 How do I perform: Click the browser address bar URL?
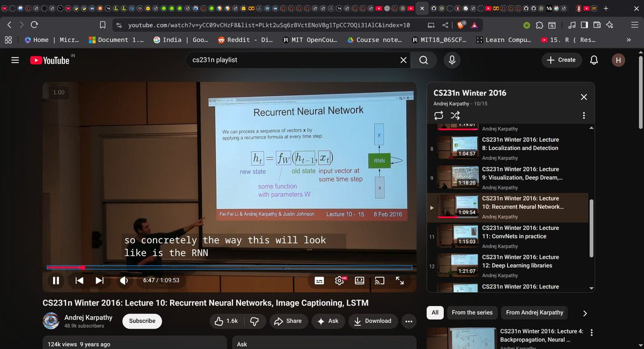[269, 25]
